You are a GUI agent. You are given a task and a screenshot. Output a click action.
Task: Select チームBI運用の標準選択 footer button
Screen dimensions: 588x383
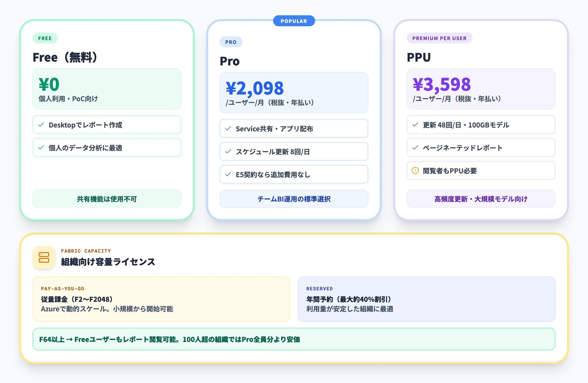[294, 199]
